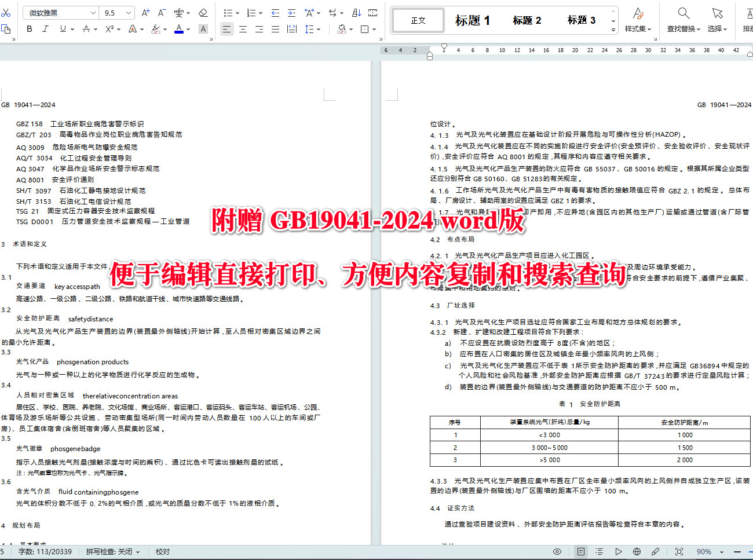753x560 pixels.
Task: Open the font group dialog launcher arrow
Action: tap(211, 38)
